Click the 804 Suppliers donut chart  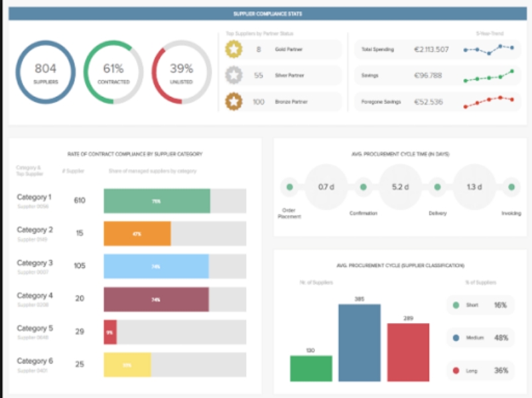click(x=46, y=72)
